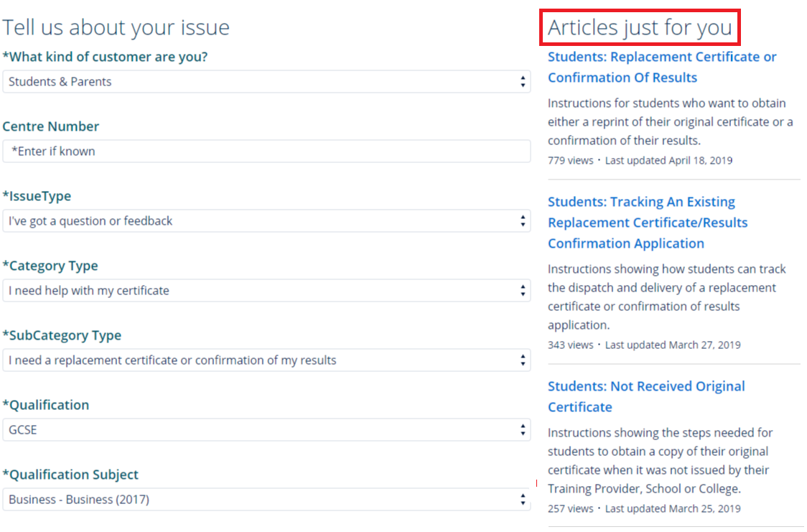
Task: Click the '*Qualification Subject' field label
Action: click(x=70, y=475)
